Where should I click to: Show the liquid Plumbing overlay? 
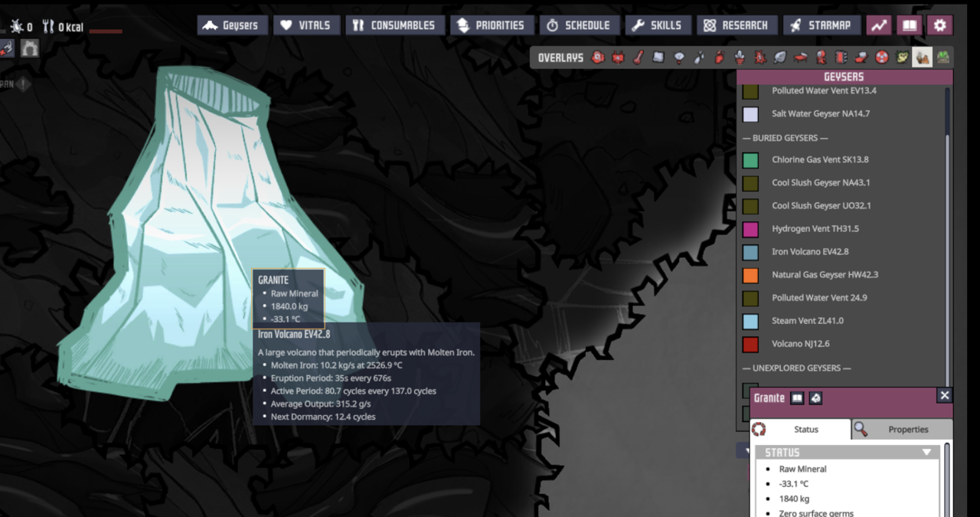[x=699, y=57]
